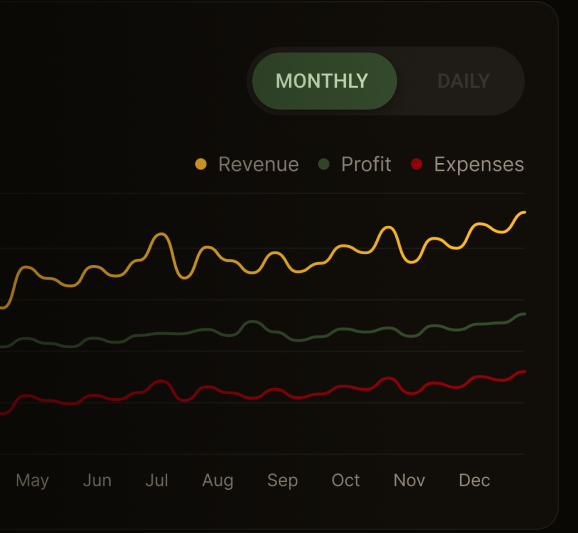The height and width of the screenshot is (533, 578).
Task: Click the green Profit line's right end point
Action: click(524, 314)
